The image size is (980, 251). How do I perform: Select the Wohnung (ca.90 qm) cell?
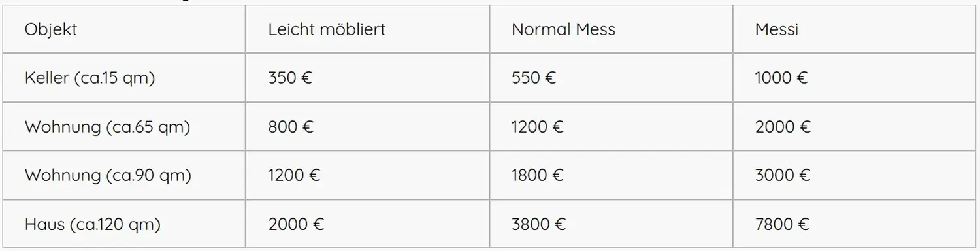click(x=124, y=175)
